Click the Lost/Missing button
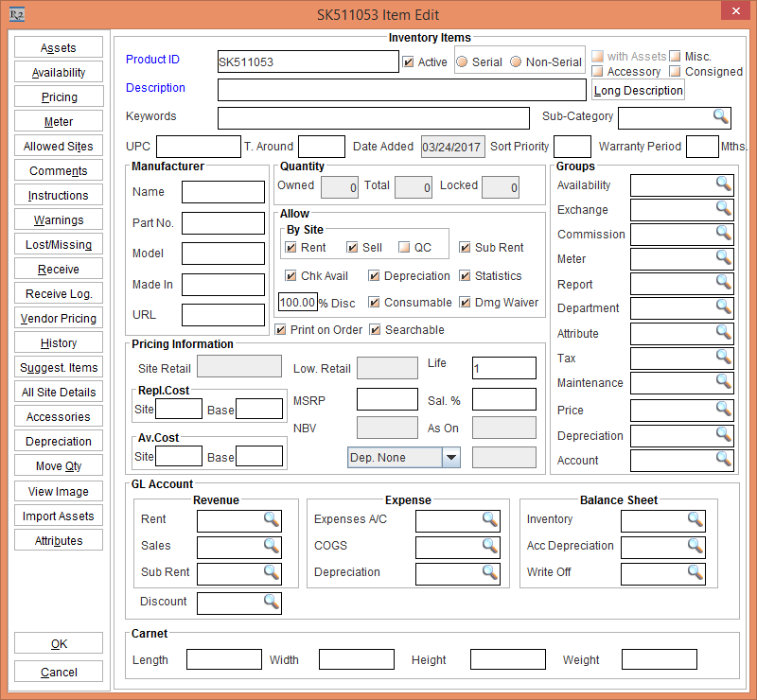Screen dimensions: 757x700 click(x=59, y=244)
